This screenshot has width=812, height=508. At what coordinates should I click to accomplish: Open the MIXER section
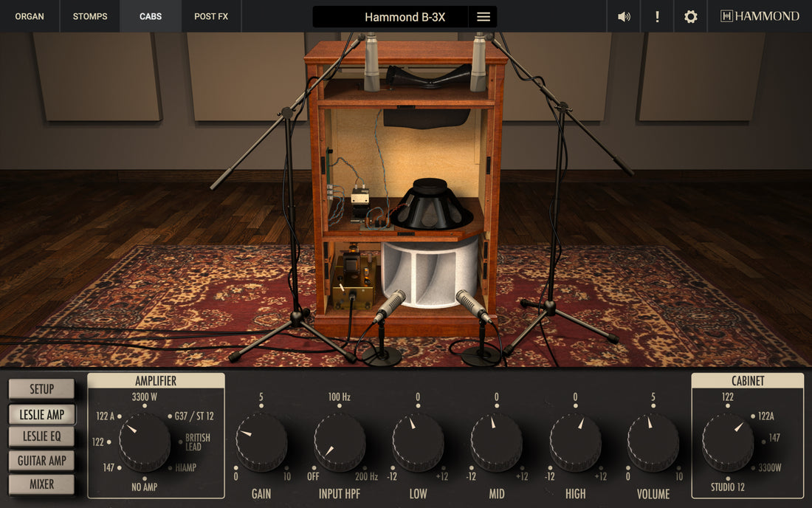coord(41,484)
